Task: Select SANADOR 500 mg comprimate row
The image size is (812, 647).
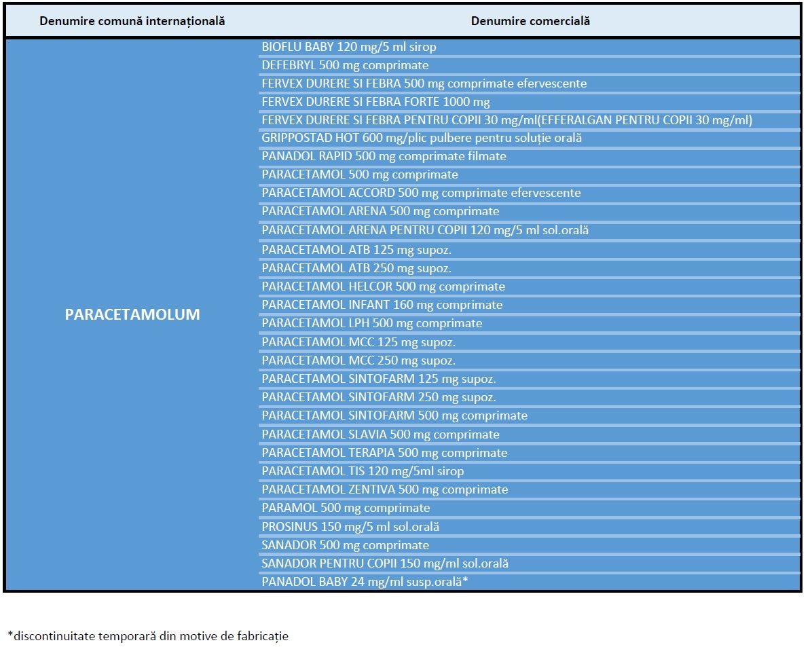Action: click(x=530, y=545)
